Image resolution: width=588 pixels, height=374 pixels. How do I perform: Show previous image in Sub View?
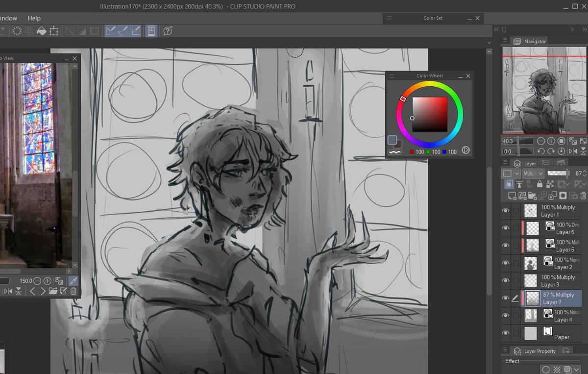(x=32, y=291)
